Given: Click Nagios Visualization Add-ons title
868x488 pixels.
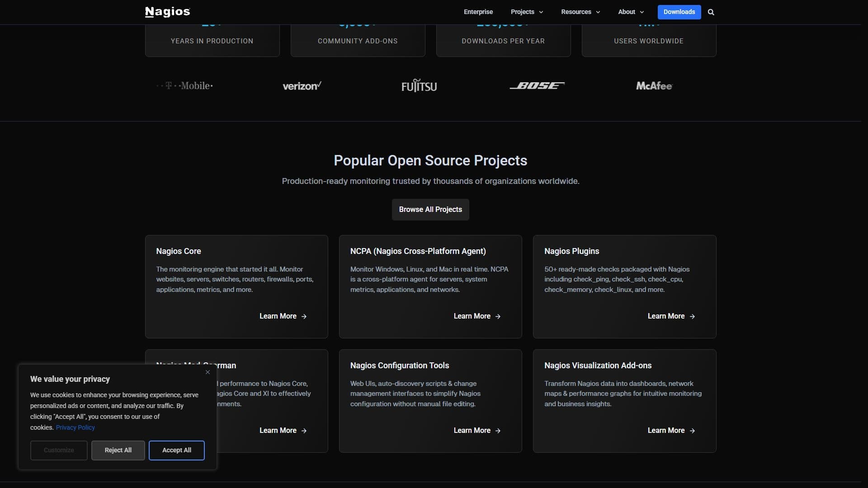Looking at the screenshot, I should click(598, 366).
